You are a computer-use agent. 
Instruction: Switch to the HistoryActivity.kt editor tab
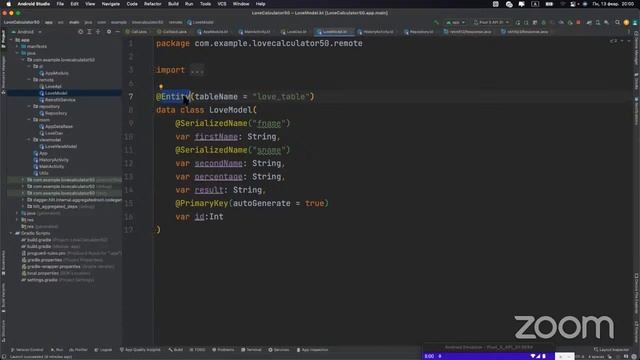coord(376,31)
